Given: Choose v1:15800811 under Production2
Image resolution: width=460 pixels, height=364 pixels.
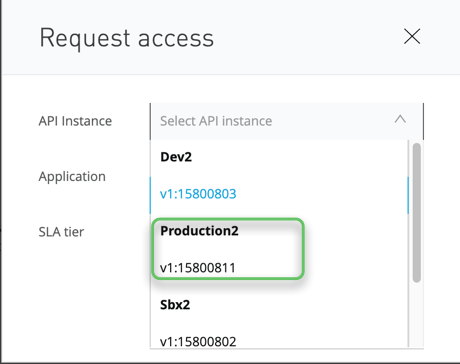Looking at the screenshot, I should pyautogui.click(x=279, y=268).
